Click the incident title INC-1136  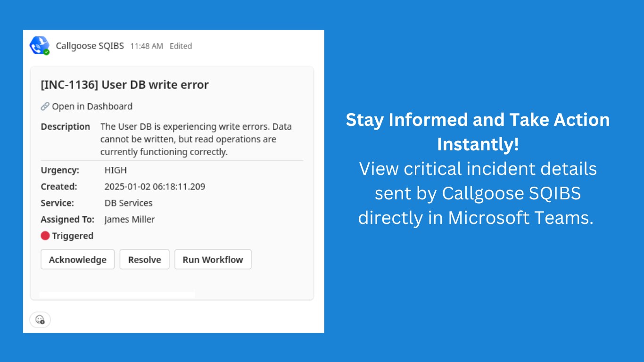pyautogui.click(x=124, y=85)
